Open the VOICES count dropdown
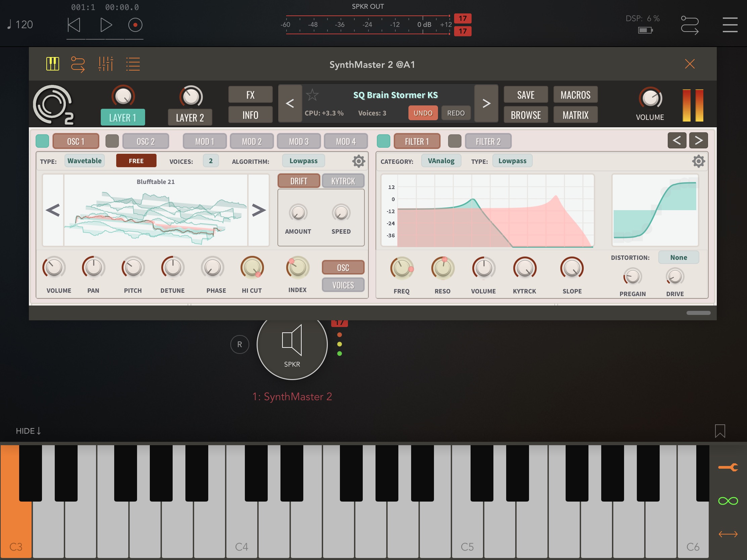Viewport: 747px width, 560px height. pyautogui.click(x=211, y=161)
